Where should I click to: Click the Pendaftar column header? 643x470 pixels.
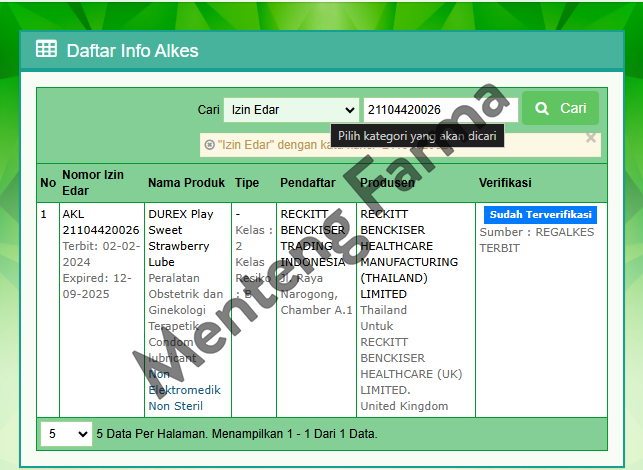(x=308, y=183)
